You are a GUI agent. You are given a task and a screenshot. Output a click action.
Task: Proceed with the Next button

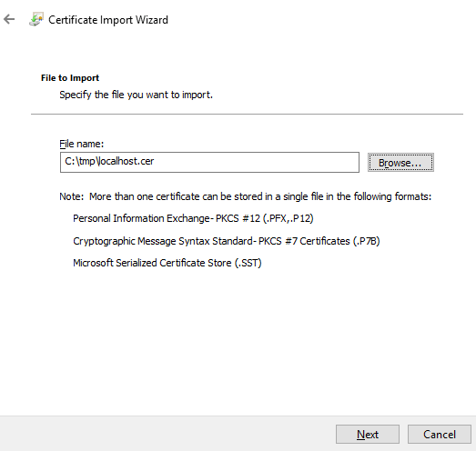(x=368, y=435)
